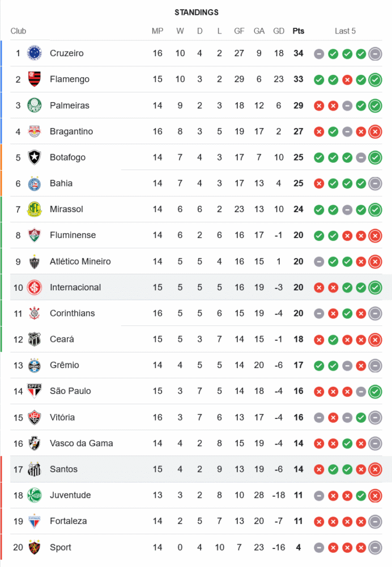The height and width of the screenshot is (567, 392).
Task: Click the Fluminense club crest icon
Action: click(35, 235)
